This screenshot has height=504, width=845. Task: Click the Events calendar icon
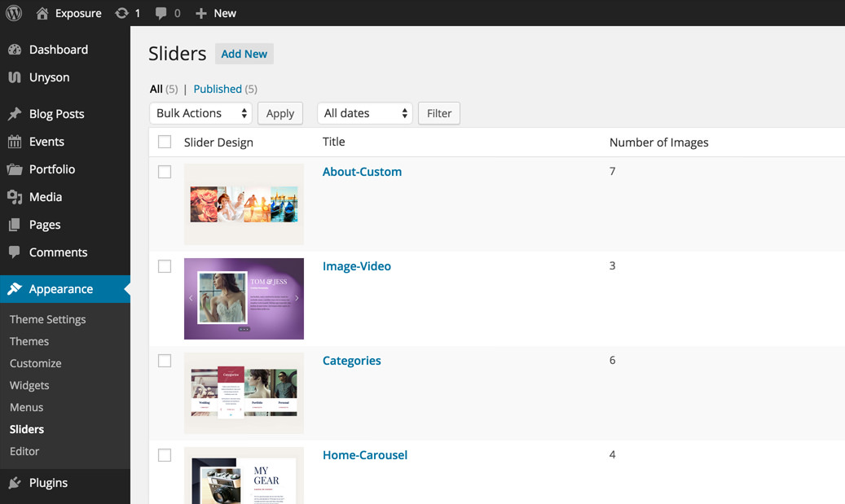(15, 142)
